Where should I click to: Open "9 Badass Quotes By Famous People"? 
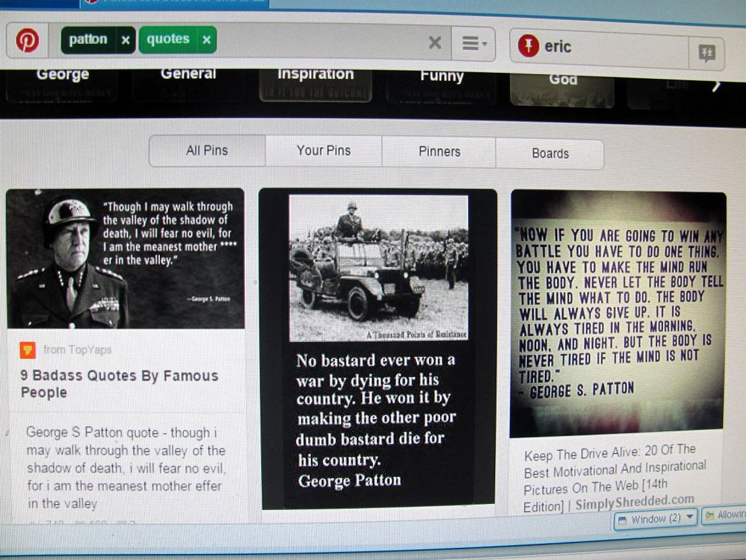[x=119, y=384]
